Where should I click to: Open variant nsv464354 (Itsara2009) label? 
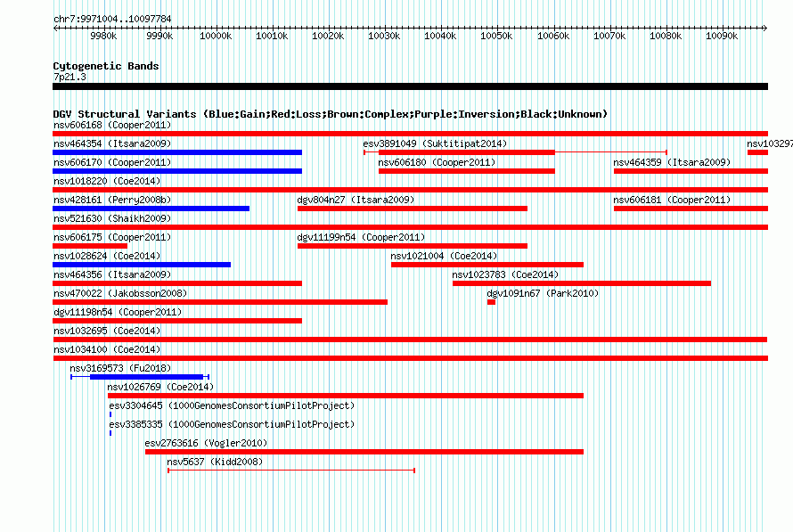pyautogui.click(x=112, y=143)
